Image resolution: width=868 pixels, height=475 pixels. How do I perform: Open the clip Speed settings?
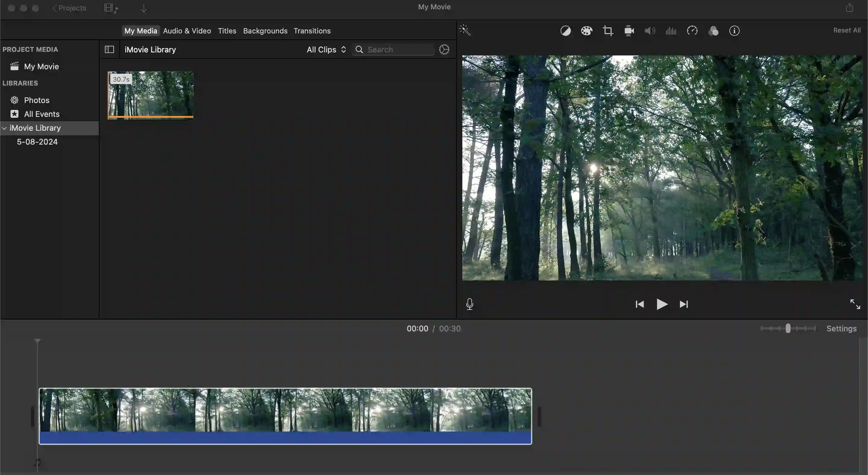tap(692, 31)
